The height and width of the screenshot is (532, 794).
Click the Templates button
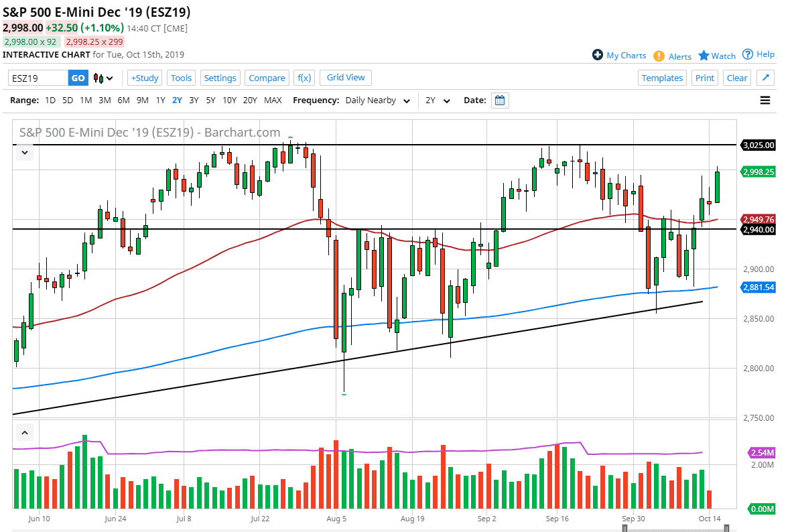[x=662, y=78]
